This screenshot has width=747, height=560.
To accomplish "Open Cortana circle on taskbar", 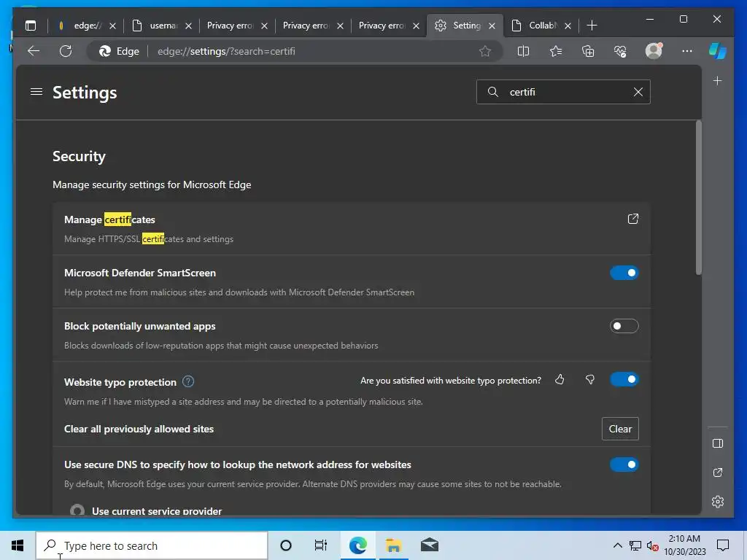I will (286, 545).
